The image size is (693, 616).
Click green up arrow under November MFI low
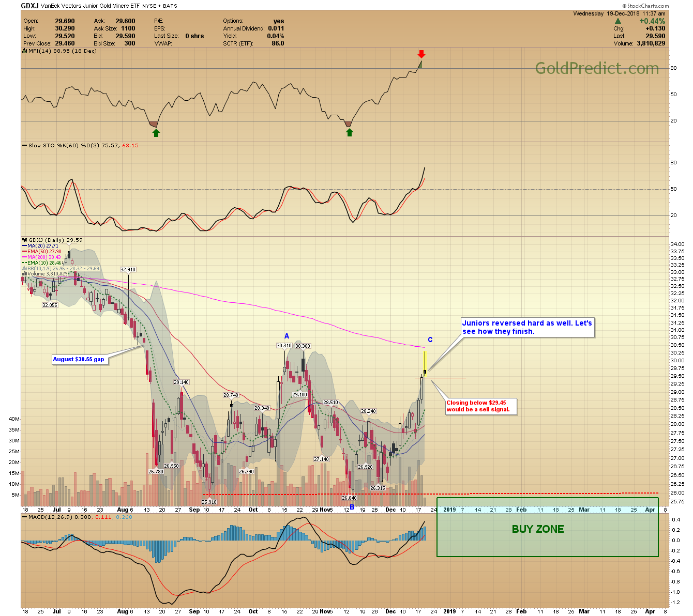[350, 132]
